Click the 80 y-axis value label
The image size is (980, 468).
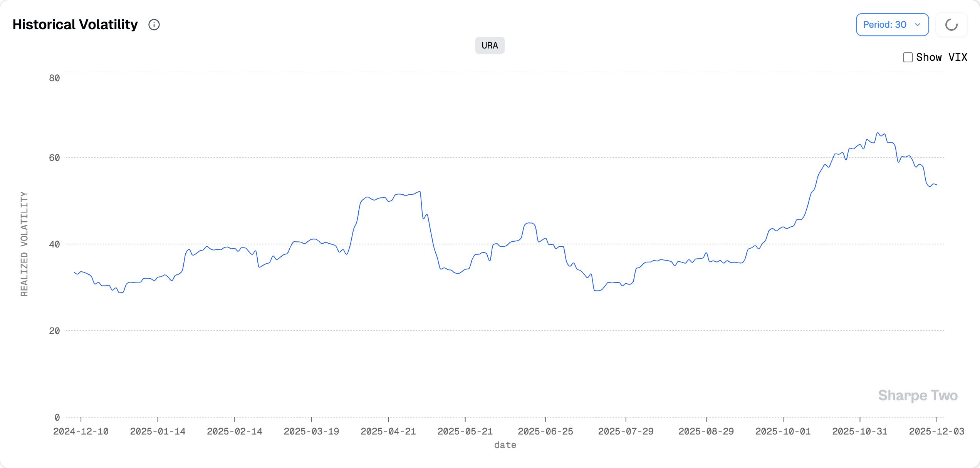click(54, 78)
